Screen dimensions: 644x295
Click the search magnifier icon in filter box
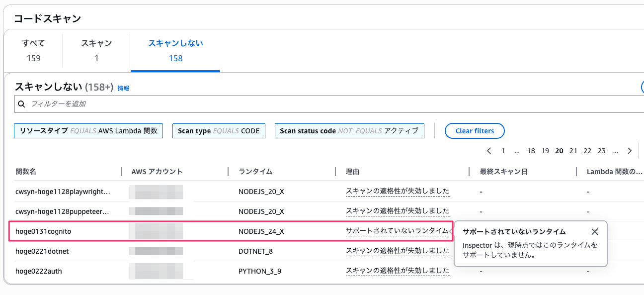tap(21, 104)
